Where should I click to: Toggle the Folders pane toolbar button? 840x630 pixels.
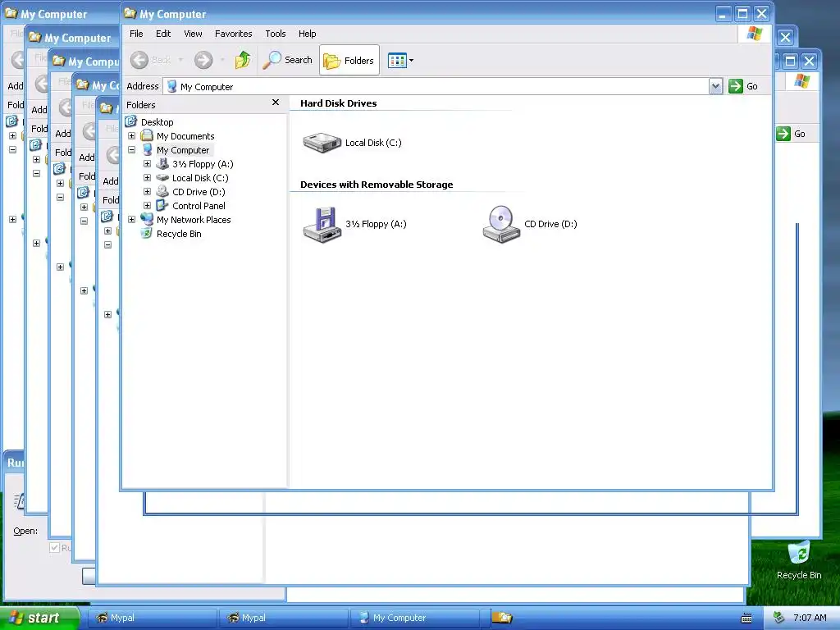coord(349,60)
